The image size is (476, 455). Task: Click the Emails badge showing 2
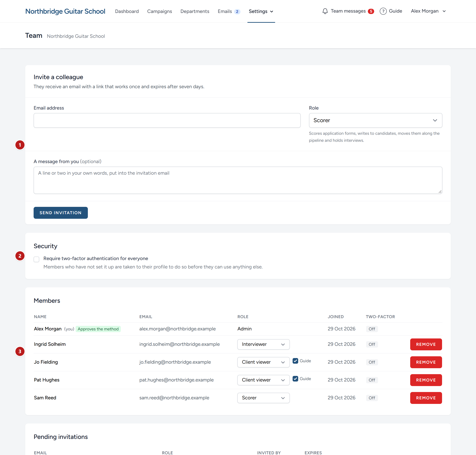tap(237, 12)
